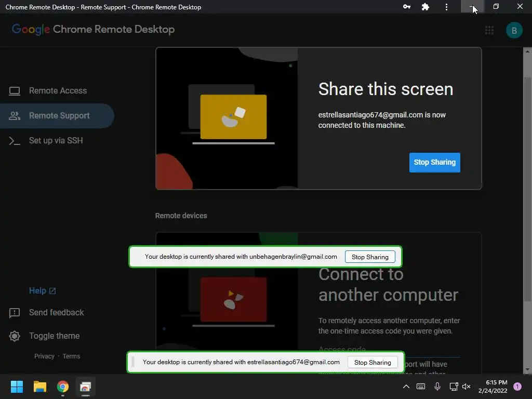This screenshot has height=399, width=532.
Task: Open the Terms link
Action: pyautogui.click(x=71, y=356)
